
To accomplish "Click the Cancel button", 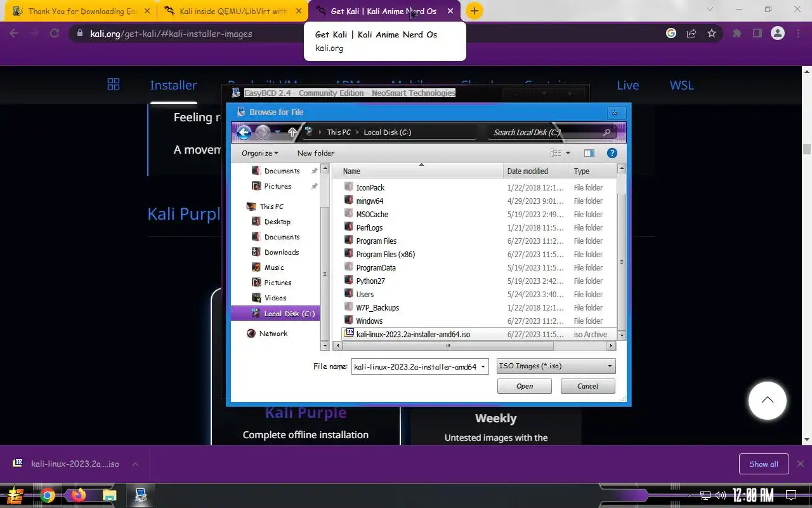I will 588,386.
